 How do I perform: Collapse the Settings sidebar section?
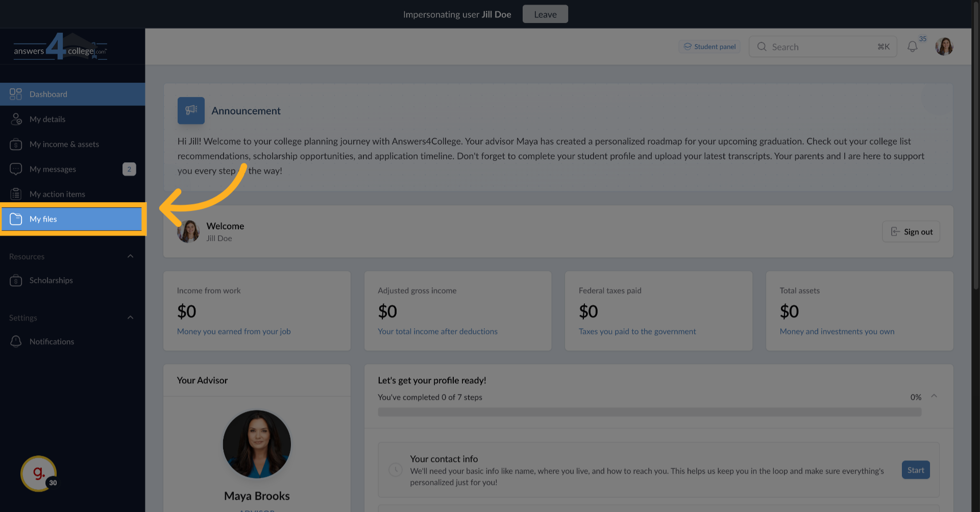[130, 318]
